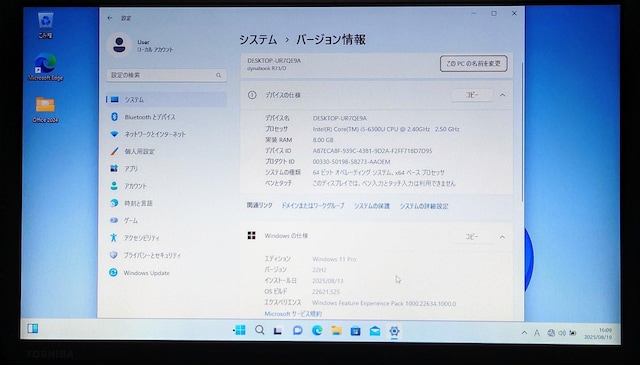640x365 pixels.
Task: Collapse the Windows の仕様 section chevron
Action: 502,237
